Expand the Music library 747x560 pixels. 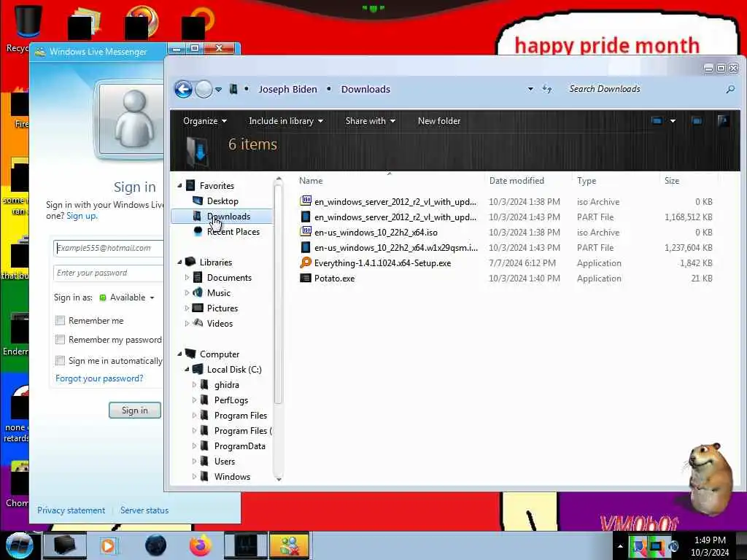click(x=187, y=293)
